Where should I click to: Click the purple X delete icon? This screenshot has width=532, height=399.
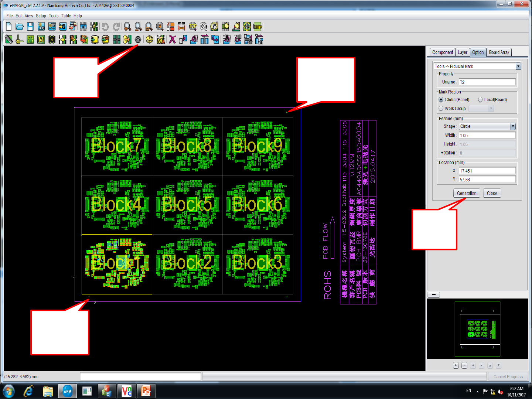tap(172, 39)
